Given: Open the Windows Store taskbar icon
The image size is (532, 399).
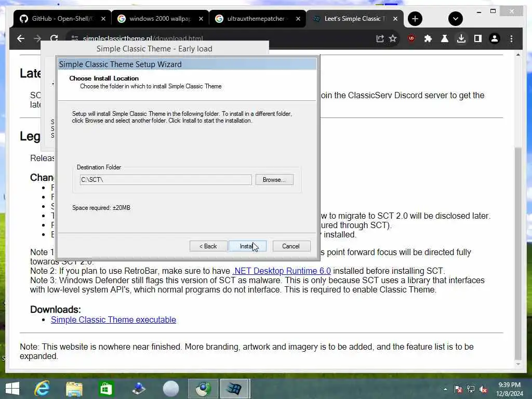Looking at the screenshot, I should point(106,389).
